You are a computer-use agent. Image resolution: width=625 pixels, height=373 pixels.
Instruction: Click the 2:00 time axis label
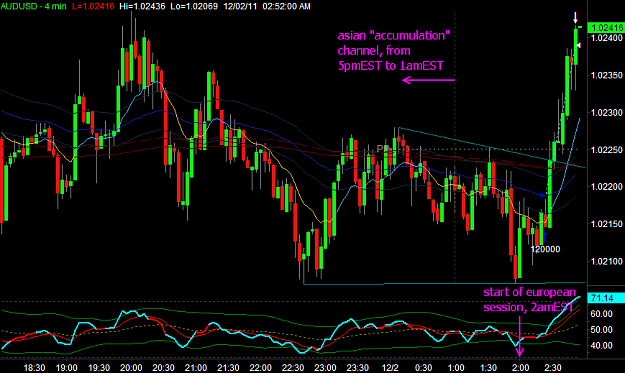(521, 367)
